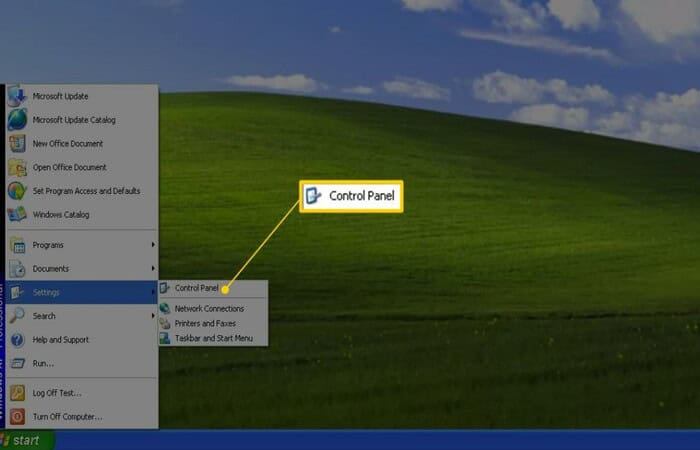Viewport: 700px width, 450px height.
Task: Open Help and Support
Action: [82, 340]
